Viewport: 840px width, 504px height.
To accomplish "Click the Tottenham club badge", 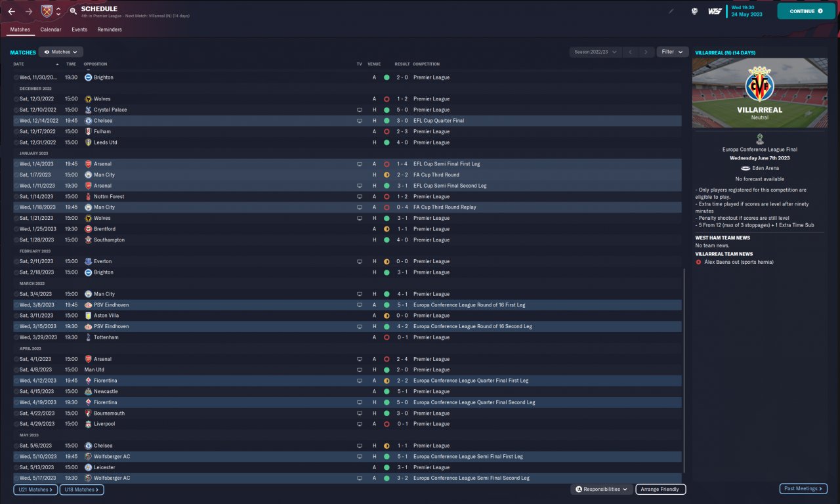I will (88, 337).
